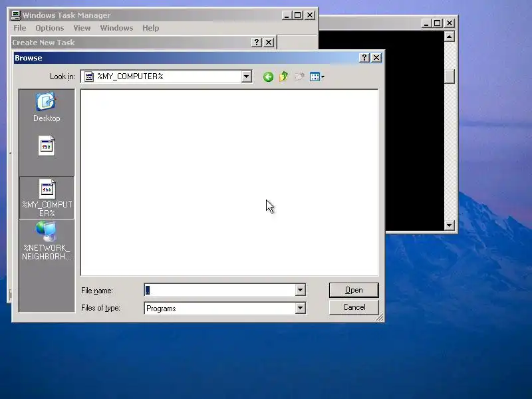Maximize the black console window
This screenshot has height=399, width=532.
click(438, 23)
